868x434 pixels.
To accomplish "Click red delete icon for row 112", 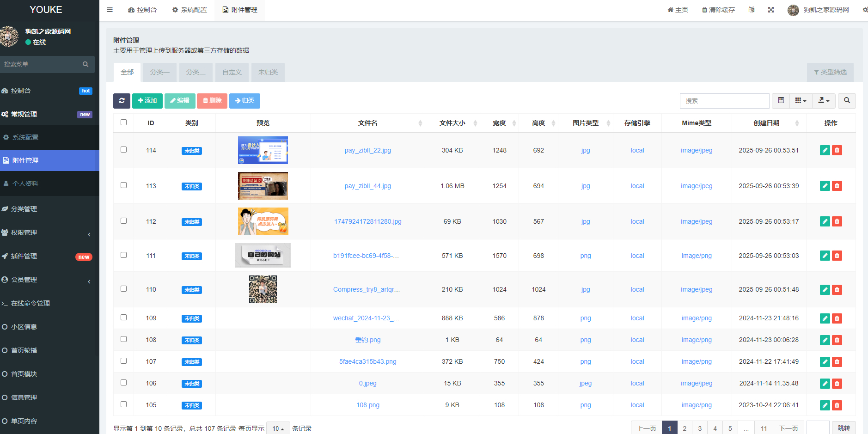I will point(837,221).
